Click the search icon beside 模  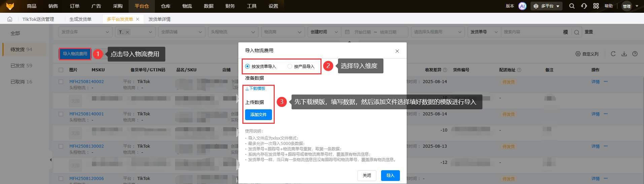[576, 32]
